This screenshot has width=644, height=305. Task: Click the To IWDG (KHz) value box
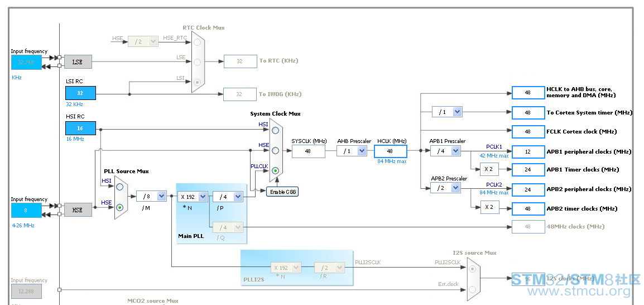pos(240,94)
